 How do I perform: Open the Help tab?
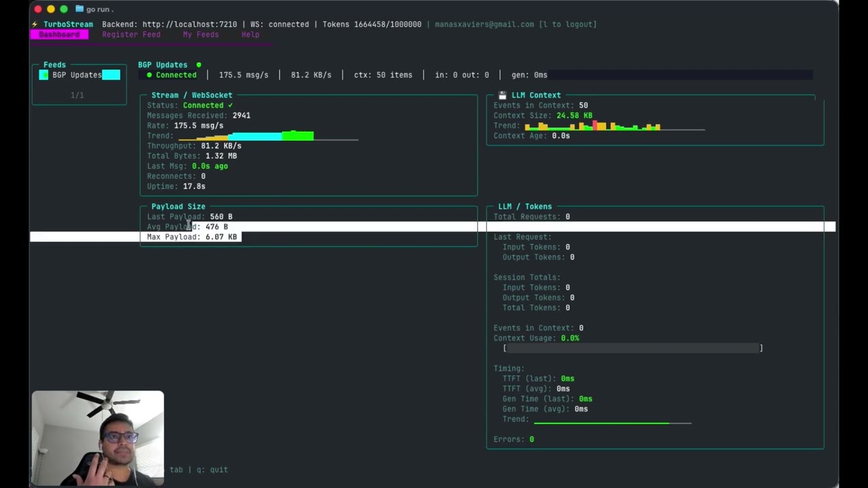coord(250,35)
